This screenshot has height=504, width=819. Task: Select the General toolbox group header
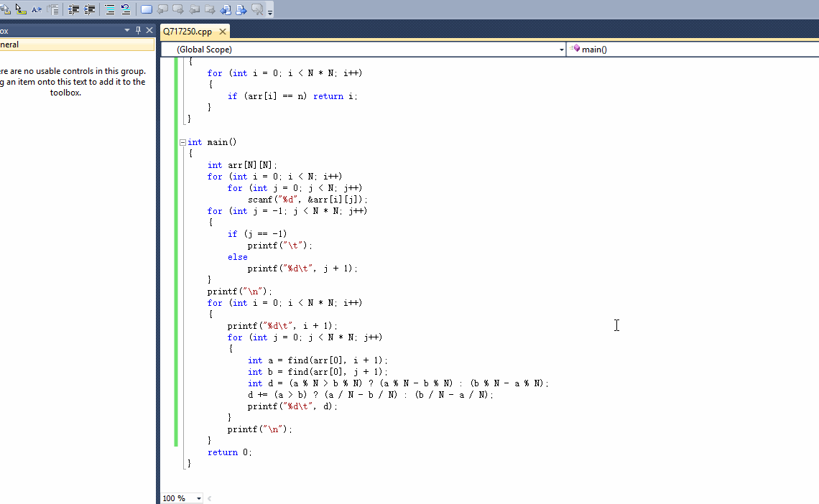pos(77,45)
